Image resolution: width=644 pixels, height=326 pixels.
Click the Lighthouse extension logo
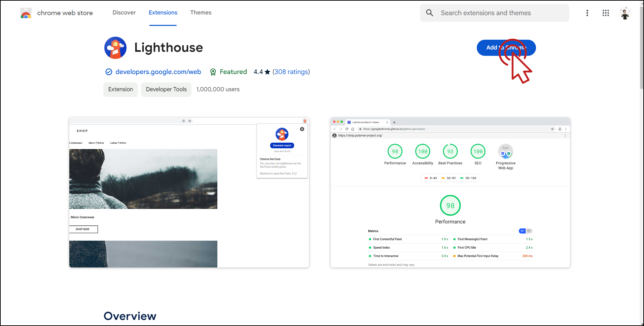pos(115,48)
